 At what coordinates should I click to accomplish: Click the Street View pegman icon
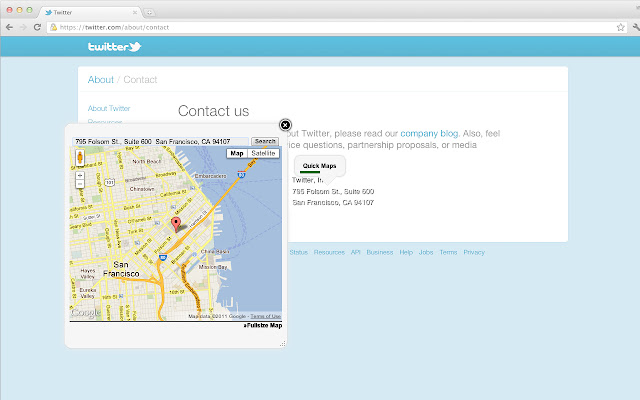click(79, 157)
